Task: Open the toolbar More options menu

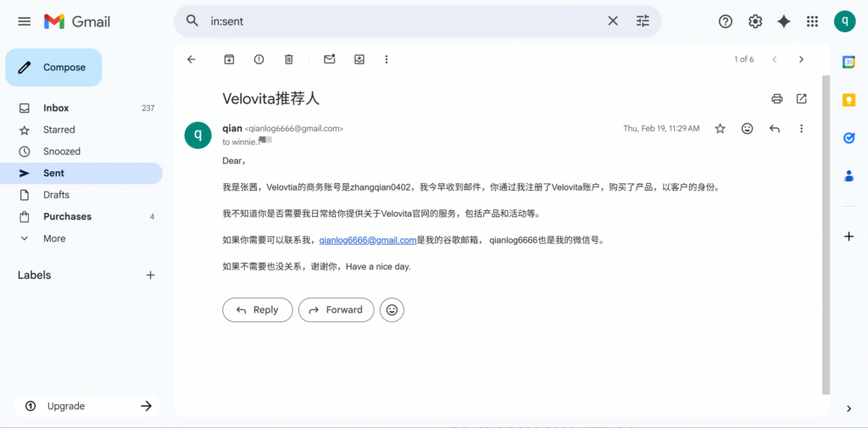Action: pyautogui.click(x=387, y=59)
